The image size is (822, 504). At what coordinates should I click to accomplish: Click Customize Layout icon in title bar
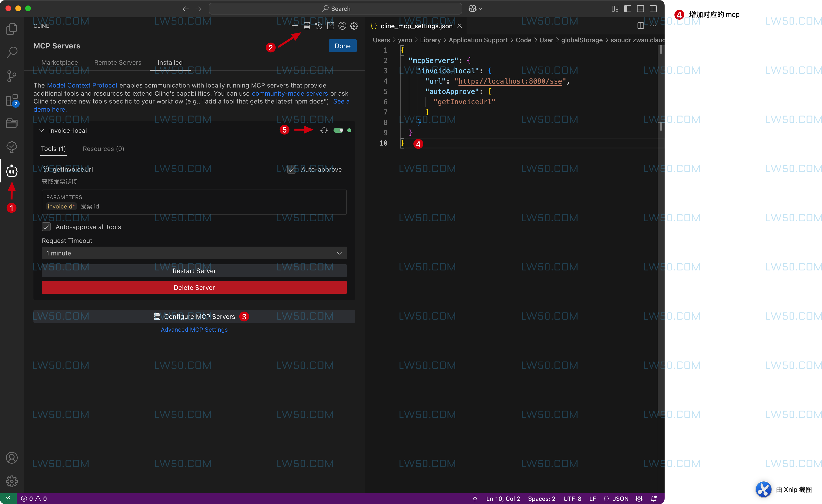(615, 9)
